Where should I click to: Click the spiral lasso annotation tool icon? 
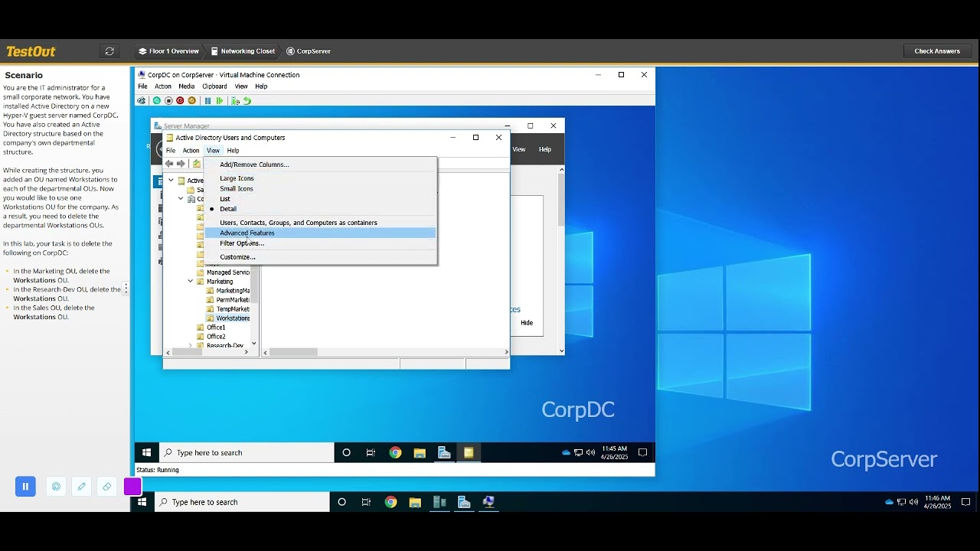(x=56, y=486)
